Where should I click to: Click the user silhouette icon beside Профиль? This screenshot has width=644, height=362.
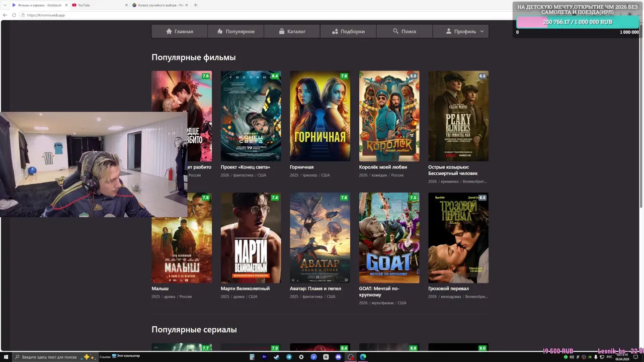(449, 31)
